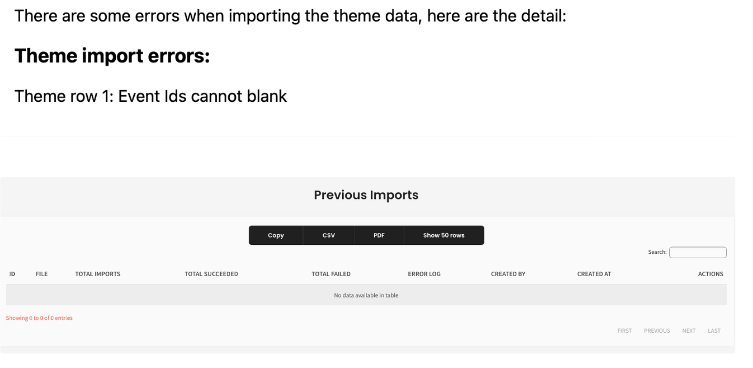Go to First pagination page
Screen dimensions: 753x368
625,331
